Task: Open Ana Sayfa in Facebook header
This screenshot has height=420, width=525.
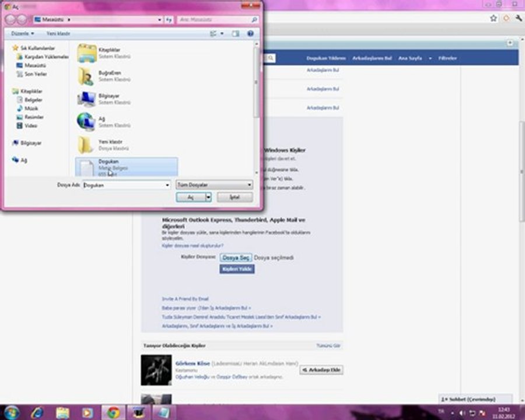Action: tap(410, 58)
